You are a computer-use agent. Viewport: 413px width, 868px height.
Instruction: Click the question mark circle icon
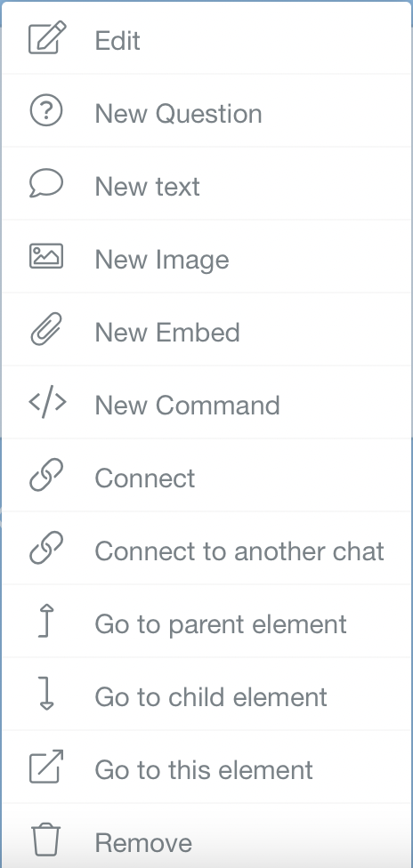pos(46,110)
